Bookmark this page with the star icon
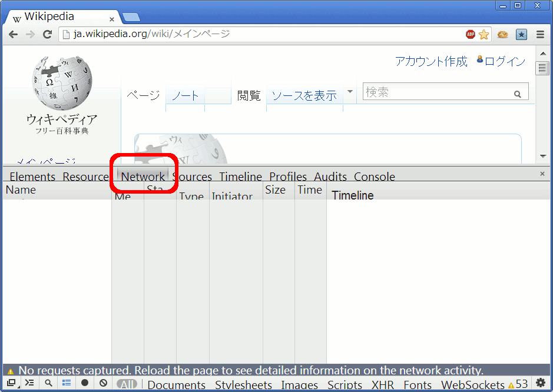Viewport: 553px width, 392px height. [x=484, y=34]
